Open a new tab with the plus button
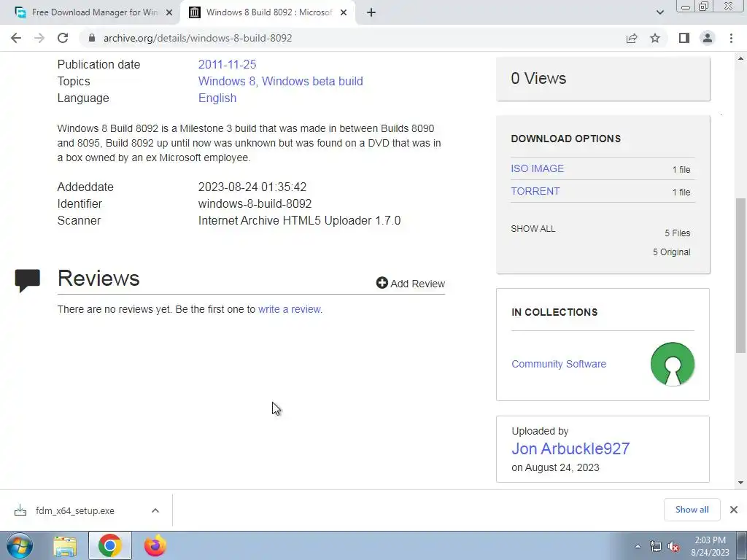The height and width of the screenshot is (560, 747). click(x=371, y=13)
